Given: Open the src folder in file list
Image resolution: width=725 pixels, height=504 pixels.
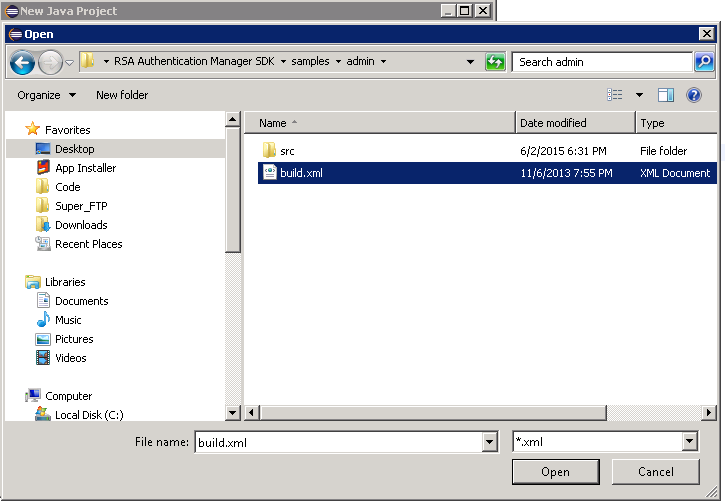Looking at the screenshot, I should tap(286, 150).
